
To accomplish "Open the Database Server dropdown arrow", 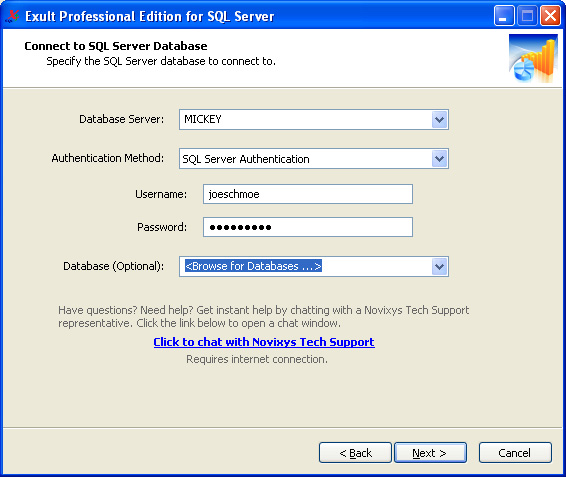I will 439,120.
